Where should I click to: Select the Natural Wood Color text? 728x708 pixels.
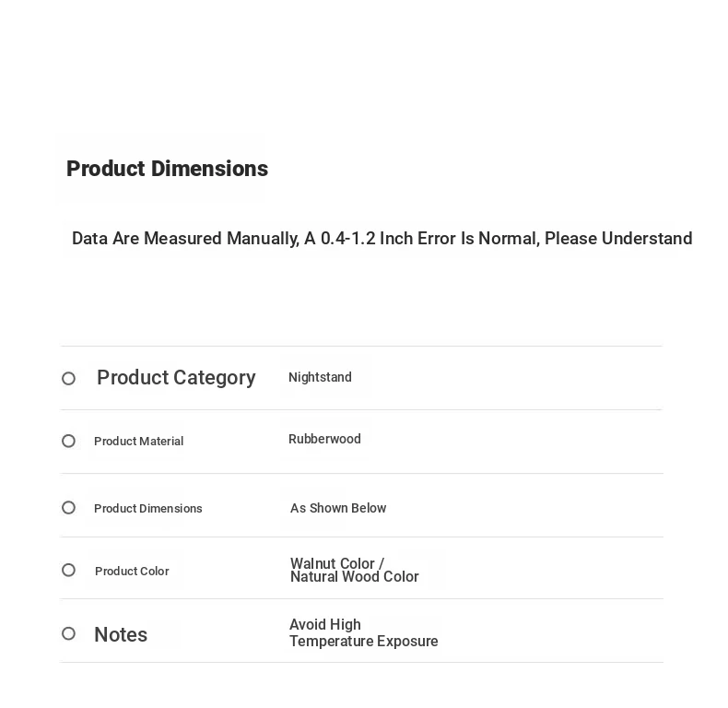354,577
